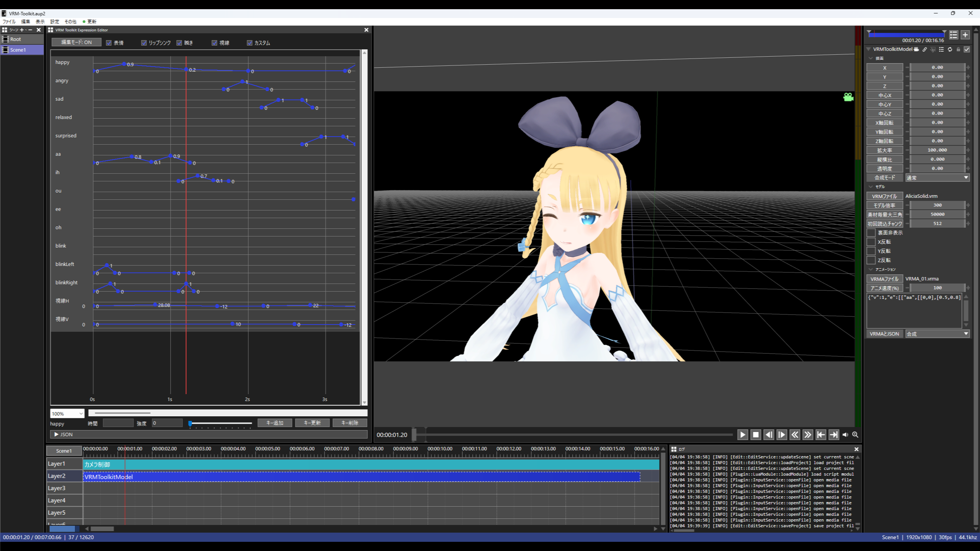The width and height of the screenshot is (980, 551).
Task: Enable the X反転 checkbox
Action: coord(871,242)
